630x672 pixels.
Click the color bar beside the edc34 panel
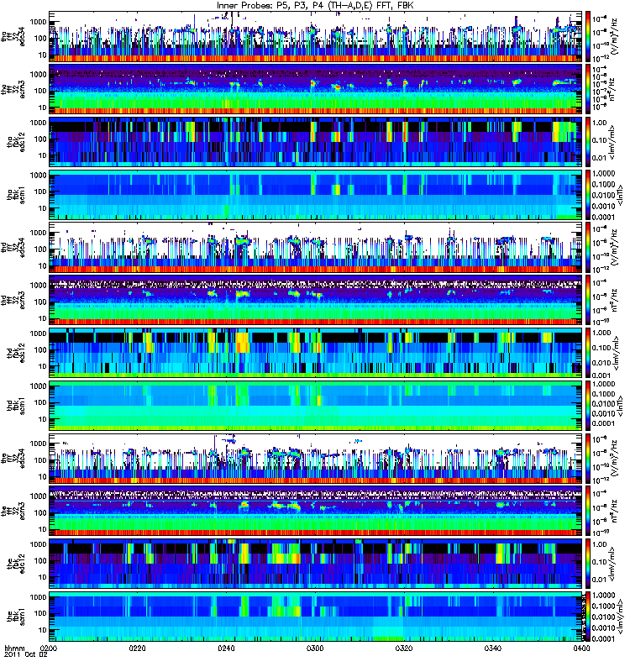point(588,459)
